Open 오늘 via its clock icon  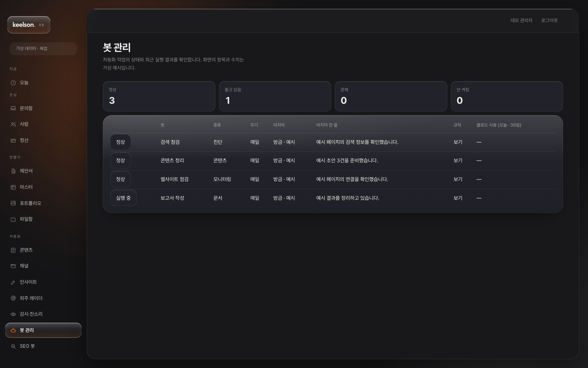pos(13,83)
